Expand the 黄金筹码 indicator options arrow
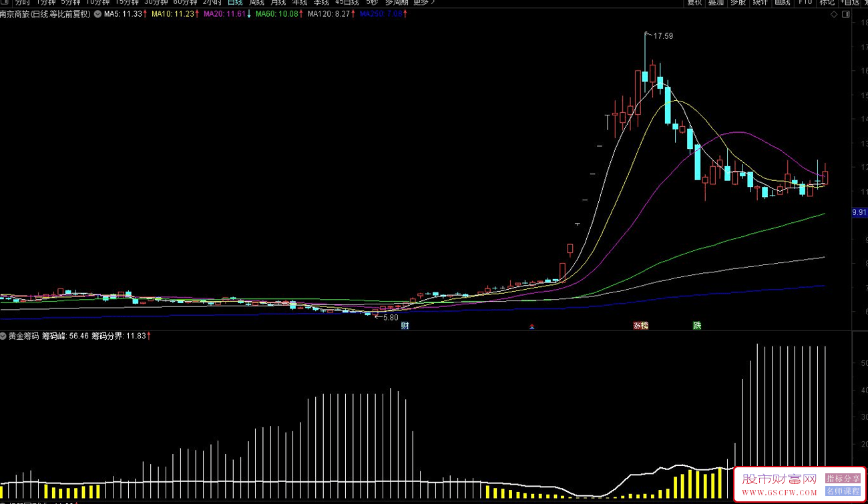This screenshot has width=868, height=504. tap(3, 336)
